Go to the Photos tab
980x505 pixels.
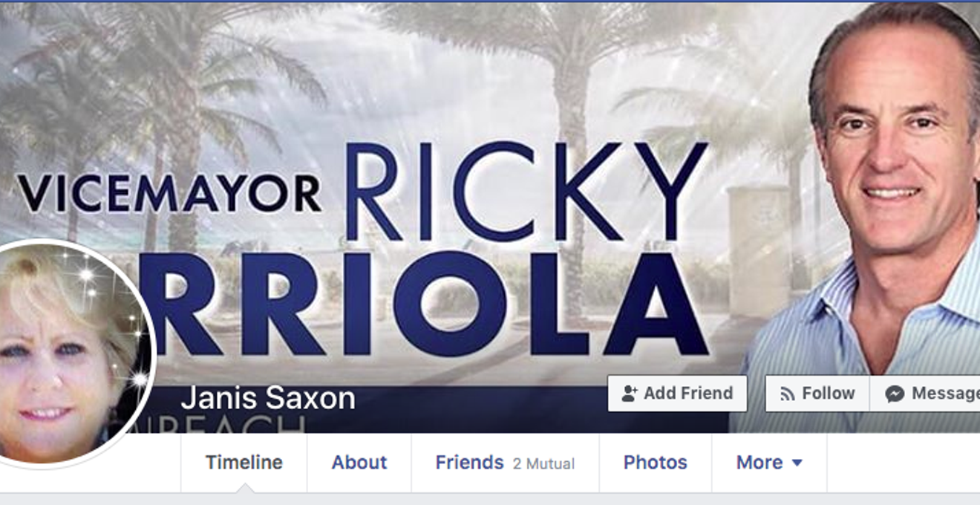pyautogui.click(x=656, y=463)
